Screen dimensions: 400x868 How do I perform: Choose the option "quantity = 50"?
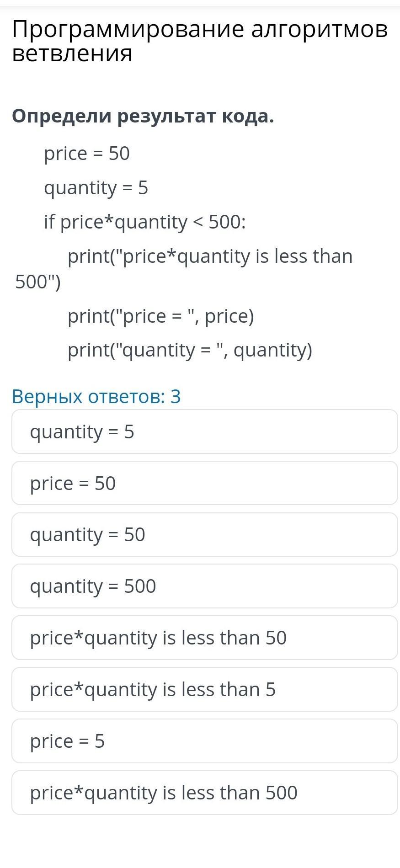click(x=205, y=535)
